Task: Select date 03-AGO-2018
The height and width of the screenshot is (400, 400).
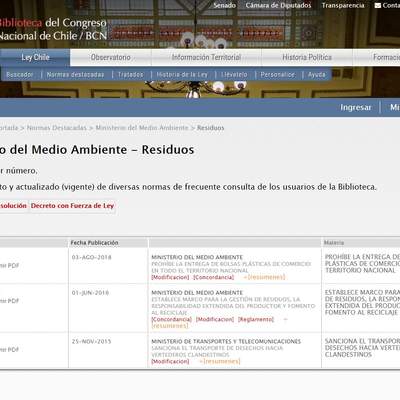Action: coord(91,257)
